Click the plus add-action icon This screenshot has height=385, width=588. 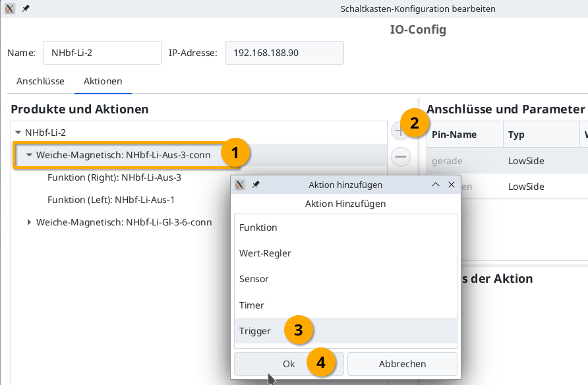click(x=400, y=131)
